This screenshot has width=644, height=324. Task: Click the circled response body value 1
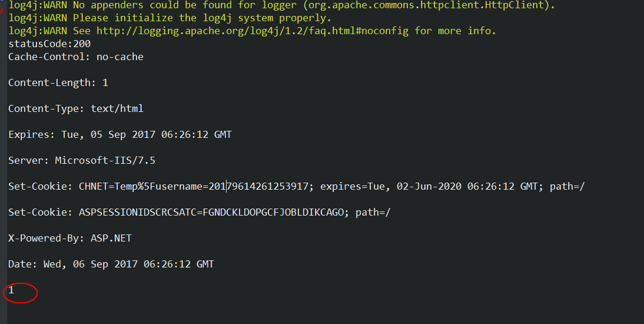tap(11, 290)
